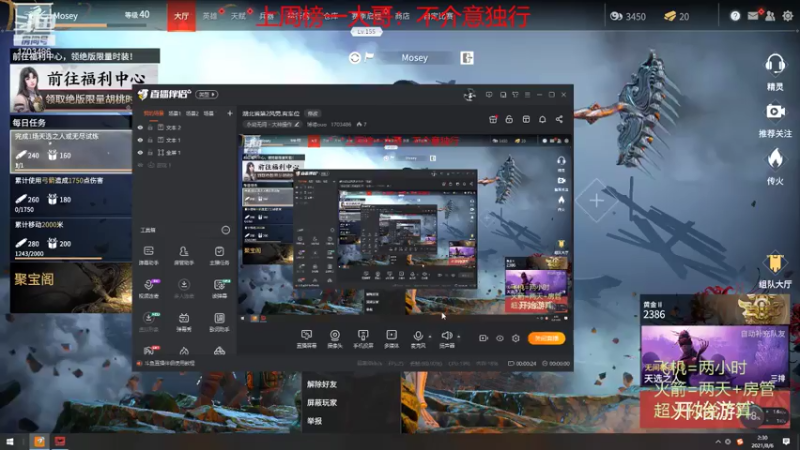Click the button beside the stream title
800x450 pixels.
coord(312,113)
